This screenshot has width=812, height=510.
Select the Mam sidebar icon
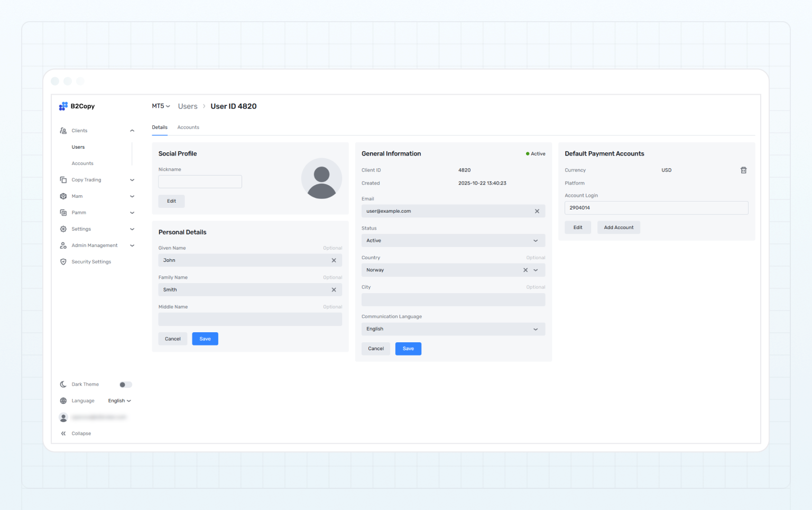[63, 196]
